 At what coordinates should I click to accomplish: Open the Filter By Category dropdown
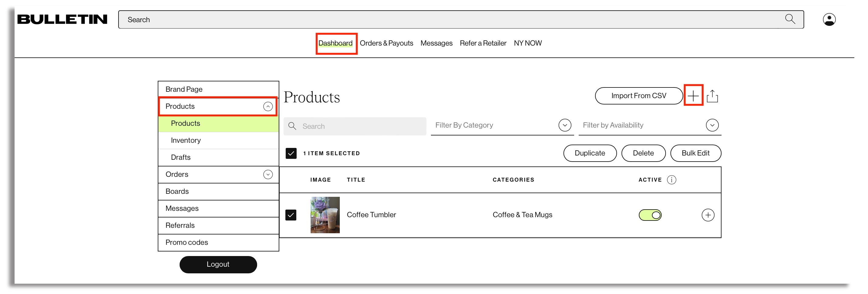564,125
